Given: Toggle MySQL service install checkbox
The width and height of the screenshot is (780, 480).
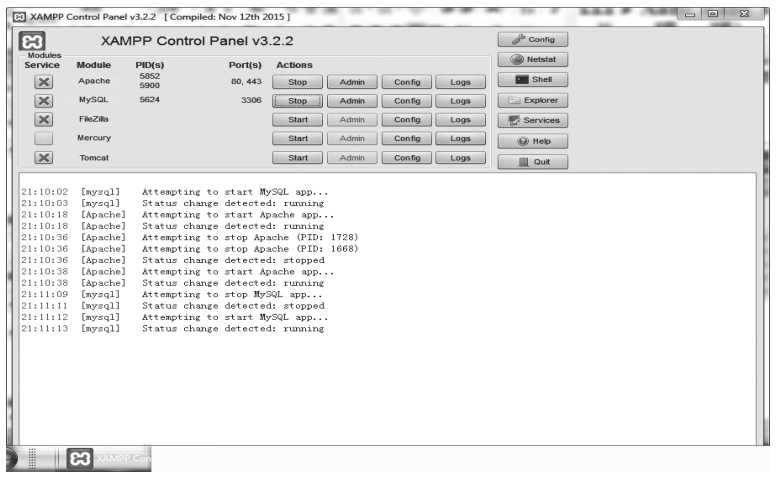Looking at the screenshot, I should point(44,101).
